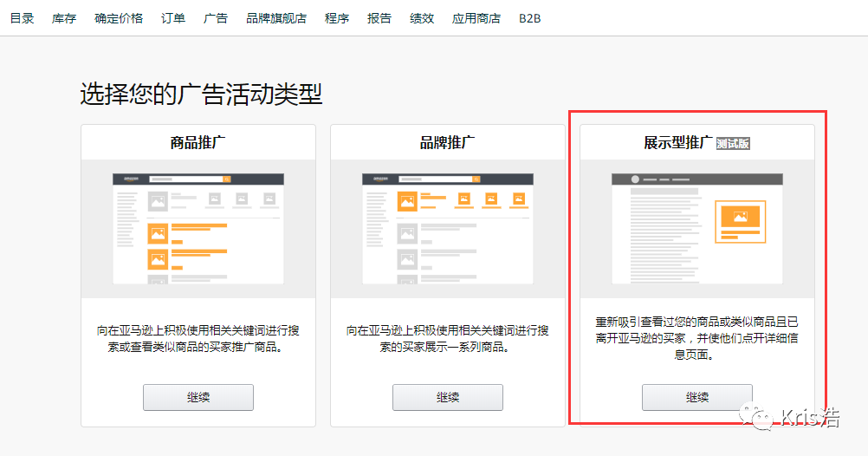Click the 品牌推广 card title

pos(448,143)
